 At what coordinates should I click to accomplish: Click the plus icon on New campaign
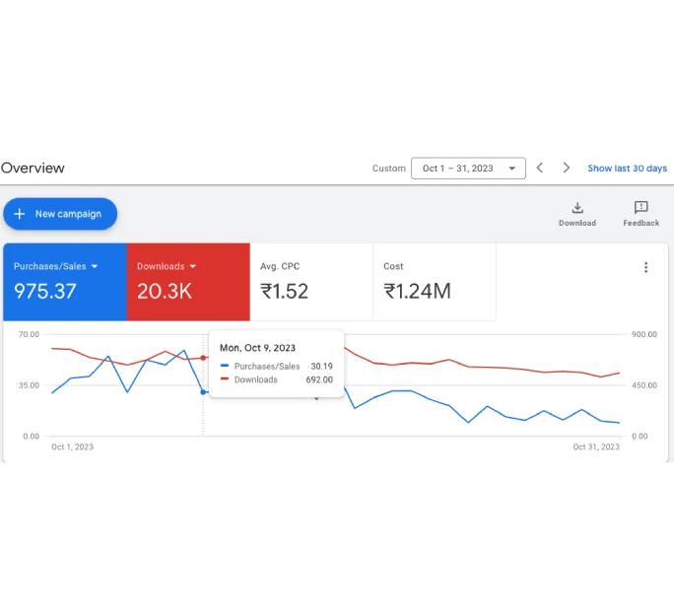(x=20, y=214)
